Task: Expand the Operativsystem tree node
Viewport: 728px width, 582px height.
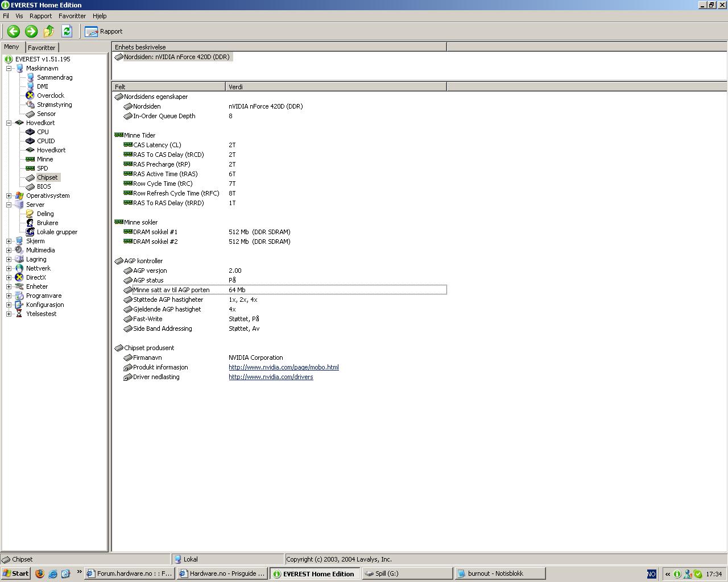Action: click(x=9, y=196)
